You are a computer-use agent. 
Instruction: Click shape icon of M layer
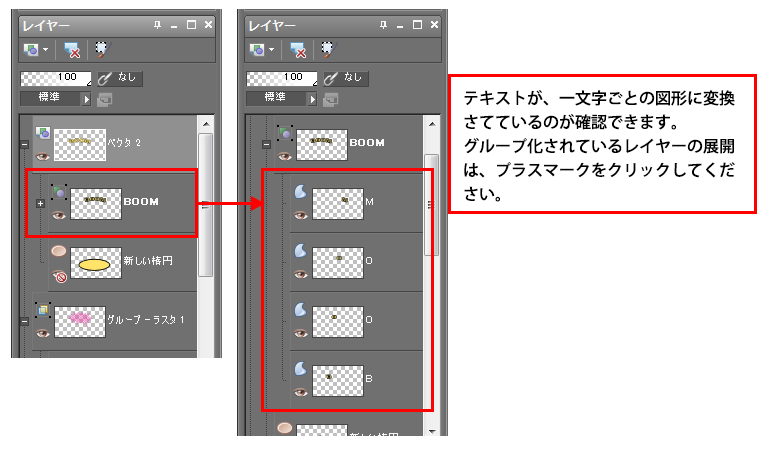point(301,192)
